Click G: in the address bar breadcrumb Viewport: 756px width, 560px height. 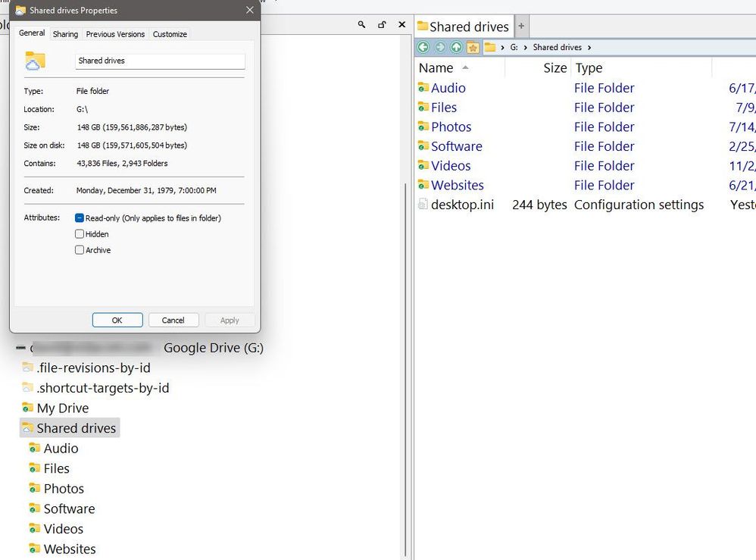(514, 47)
